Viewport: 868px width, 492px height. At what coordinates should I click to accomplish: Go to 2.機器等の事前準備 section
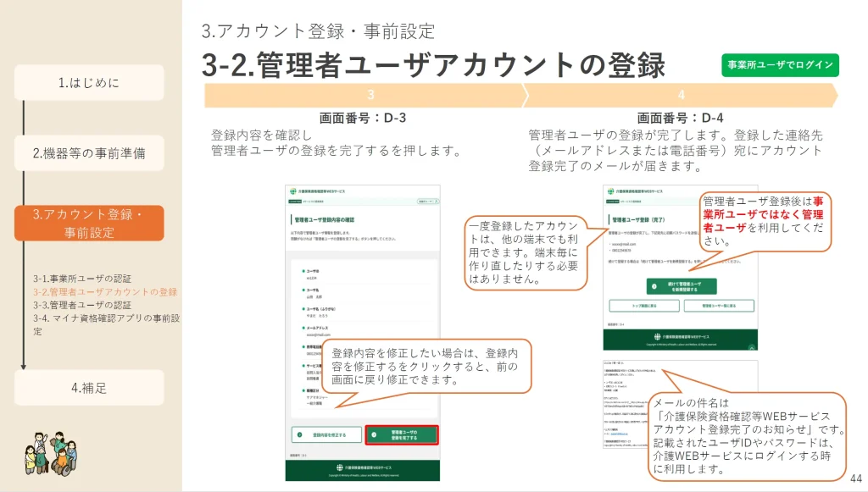pyautogui.click(x=89, y=153)
